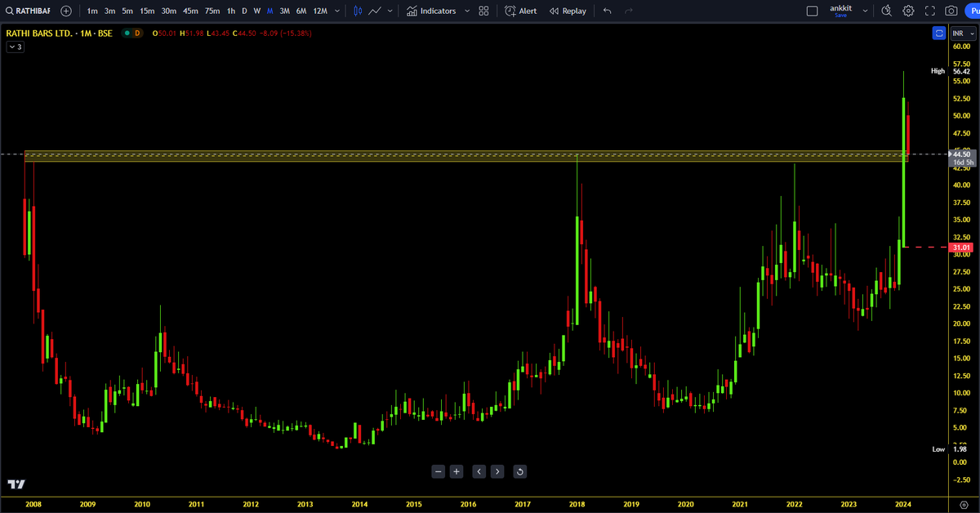Select the 45m timeframe
Viewport: 980px width, 513px height.
click(x=190, y=11)
